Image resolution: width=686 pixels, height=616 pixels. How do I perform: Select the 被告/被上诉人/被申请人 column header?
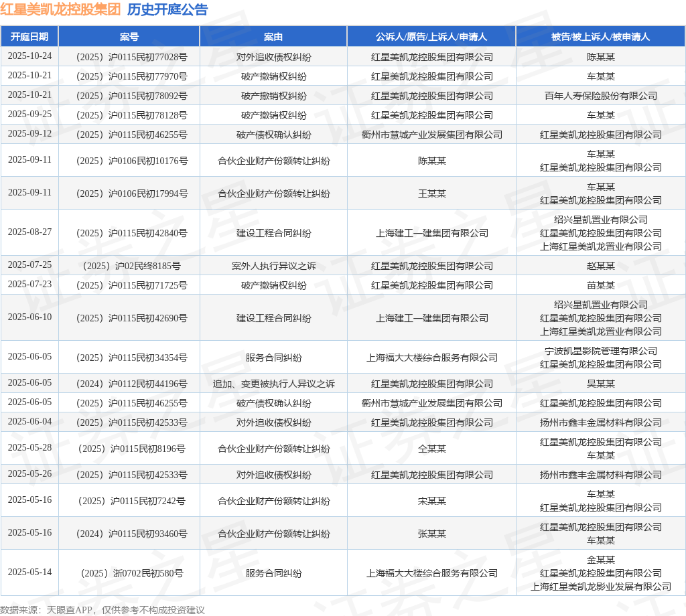601,37
